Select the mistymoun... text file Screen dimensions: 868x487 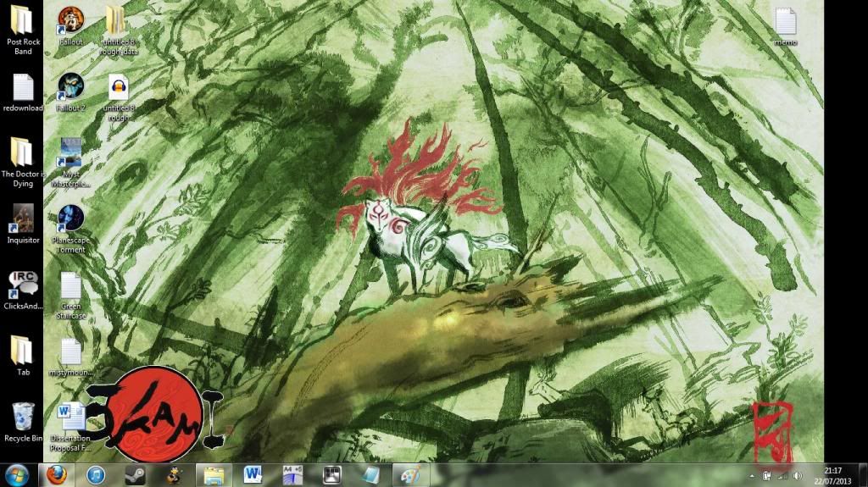(x=71, y=357)
